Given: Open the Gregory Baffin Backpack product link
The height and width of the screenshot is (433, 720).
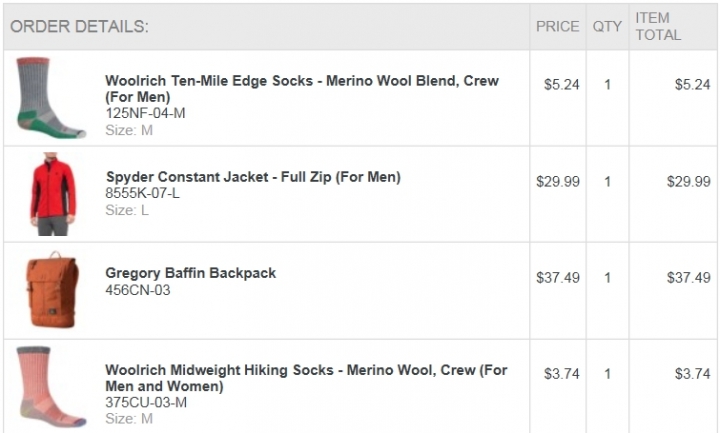Looking at the screenshot, I should (x=191, y=273).
